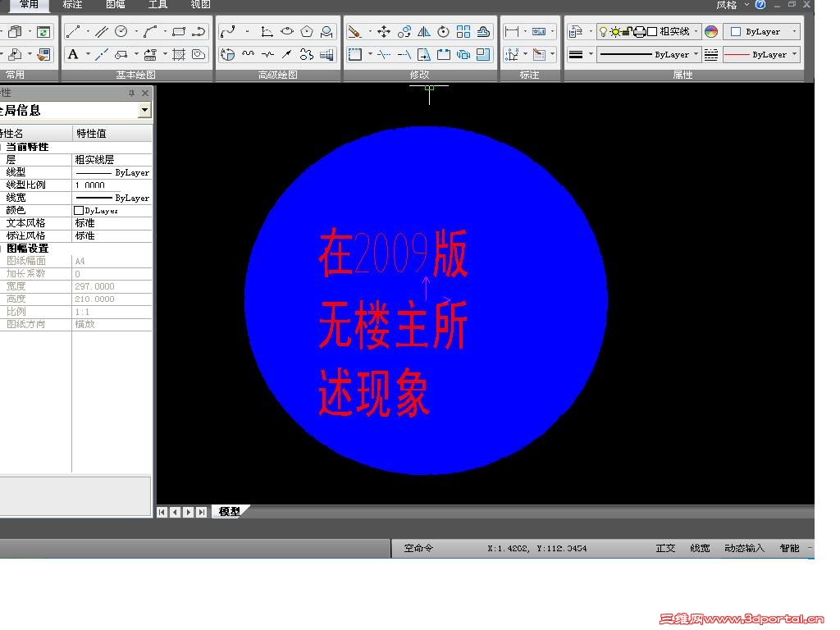
Task: Click the Rotate tool
Action: (444, 32)
